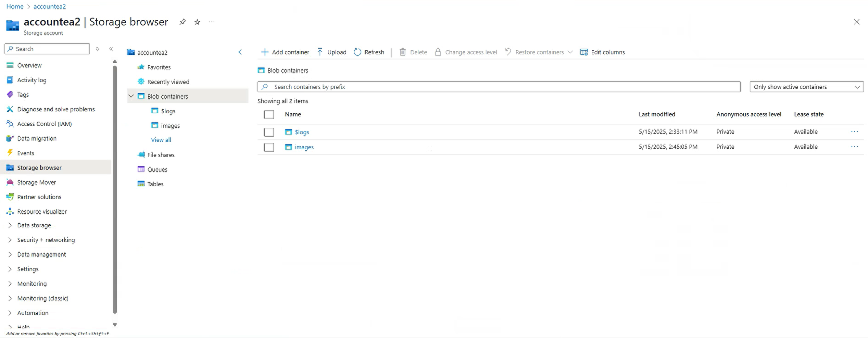This screenshot has width=868, height=338.
Task: Open Data migration
Action: tap(37, 139)
